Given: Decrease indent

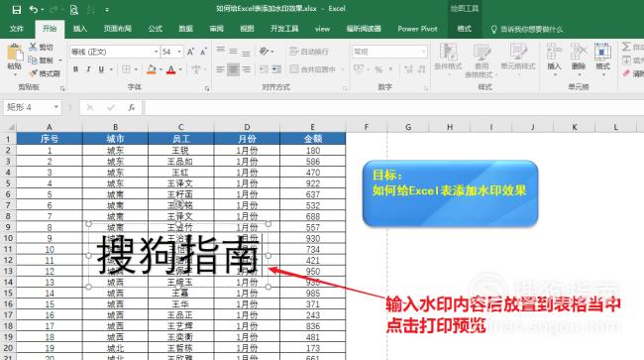Looking at the screenshot, I should (264, 69).
